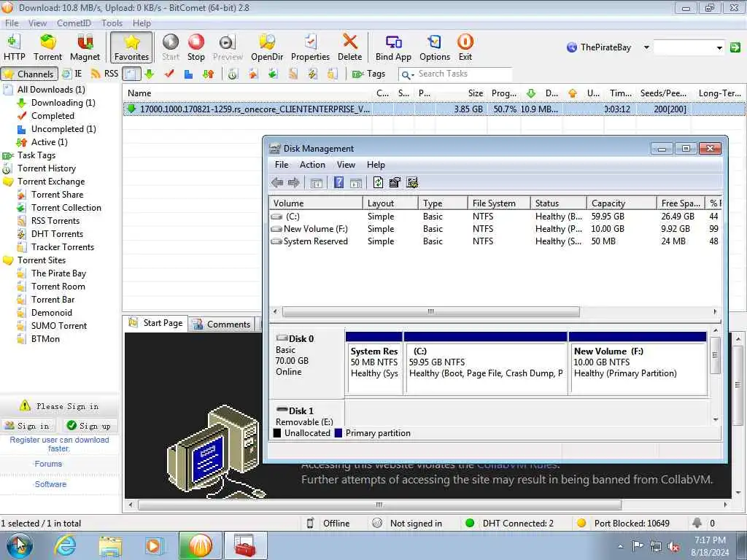
Task: Click the Bind App toolbar button
Action: click(x=393, y=47)
